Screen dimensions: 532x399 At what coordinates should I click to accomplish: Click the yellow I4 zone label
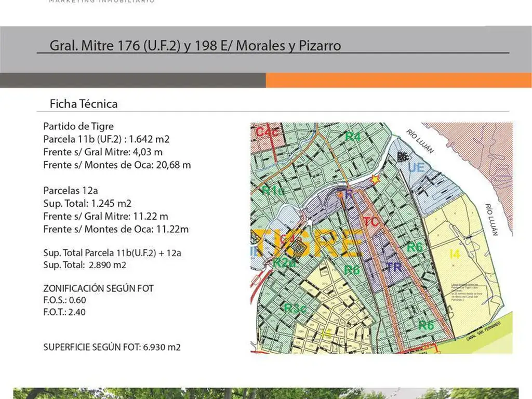click(x=455, y=254)
